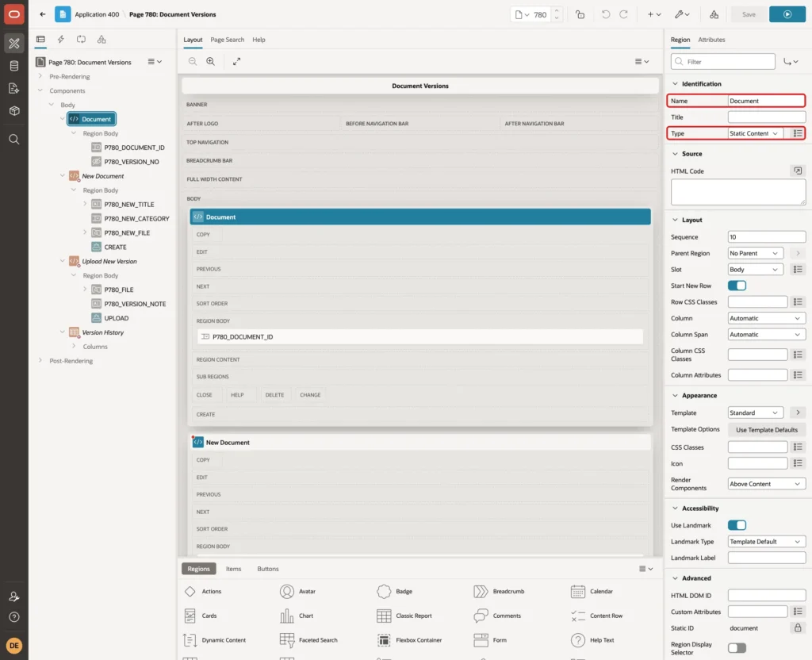Toggle Start New Row switch
The image size is (812, 660).
point(737,286)
